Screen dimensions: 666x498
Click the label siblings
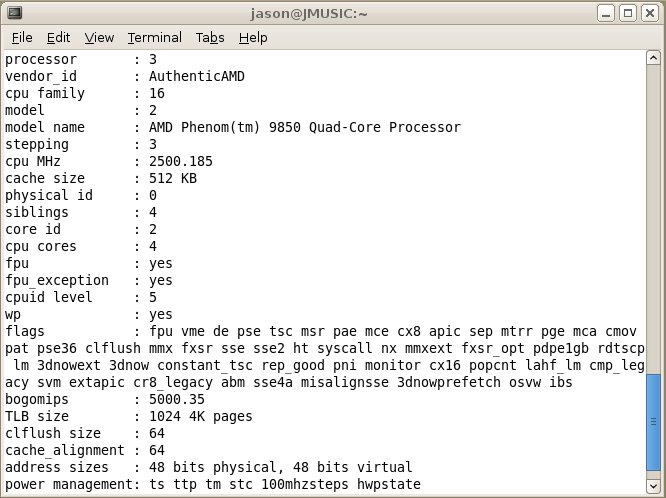pos(37,212)
